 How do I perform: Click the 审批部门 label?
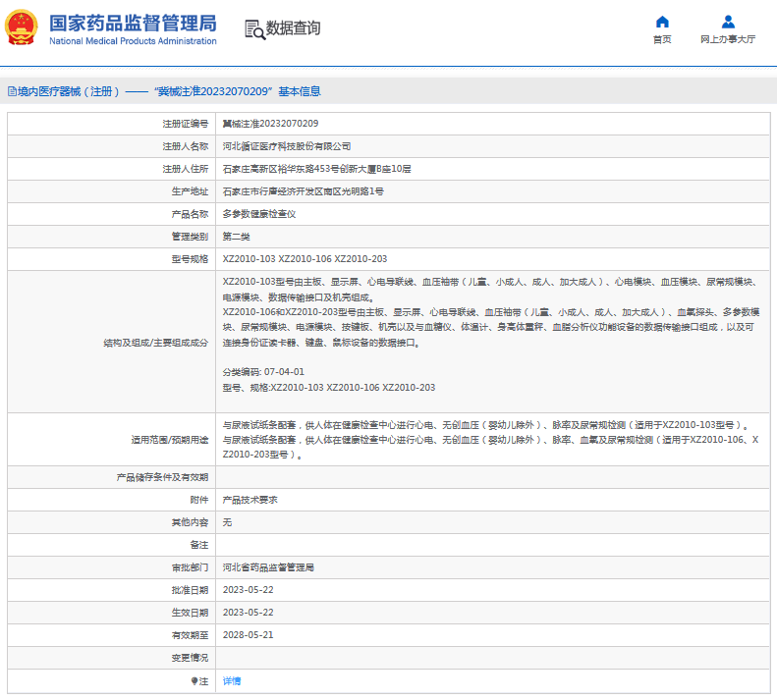tap(190, 567)
